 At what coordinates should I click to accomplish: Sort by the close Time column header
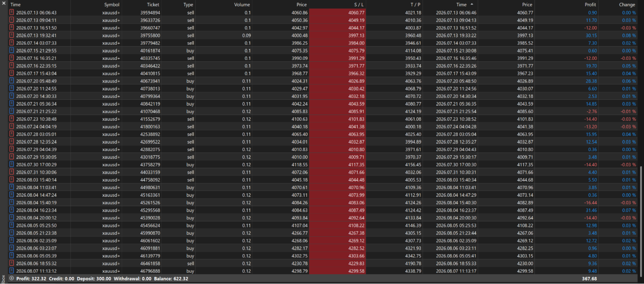tap(451, 4)
